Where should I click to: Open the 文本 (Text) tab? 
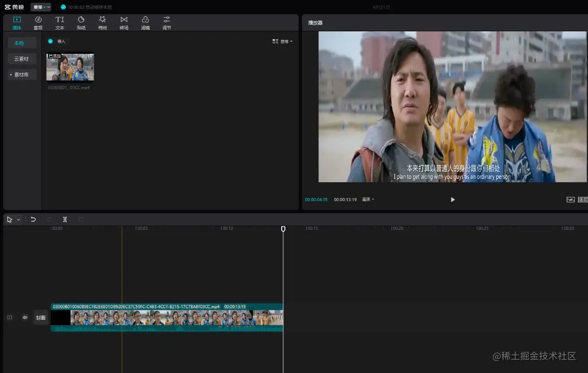click(x=60, y=23)
